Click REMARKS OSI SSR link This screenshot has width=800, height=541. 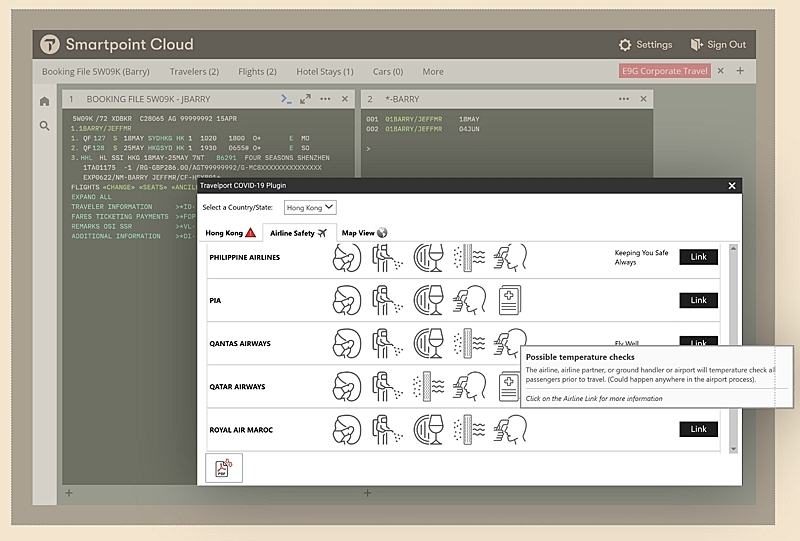click(102, 226)
